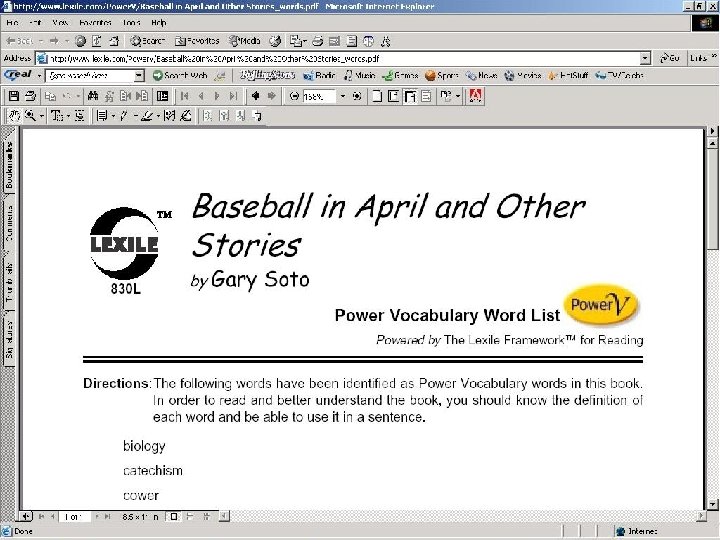Select the Note comment tool

(x=102, y=115)
